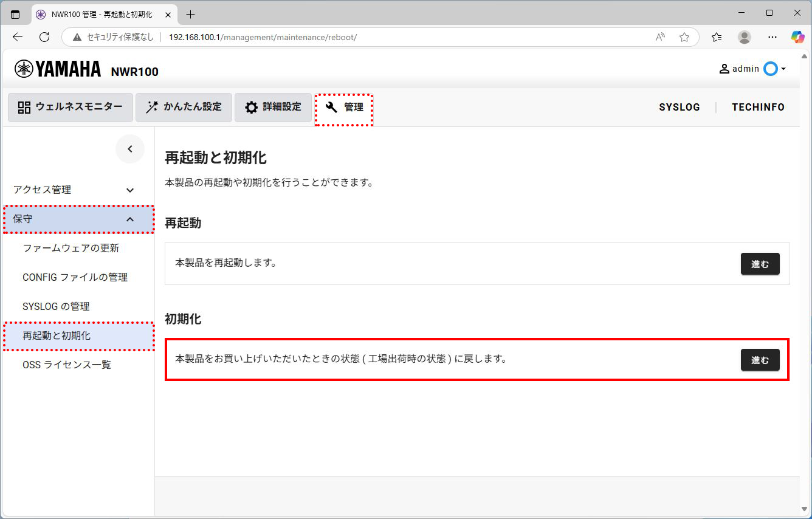Switch to ウェルネスモニター tab

point(71,107)
